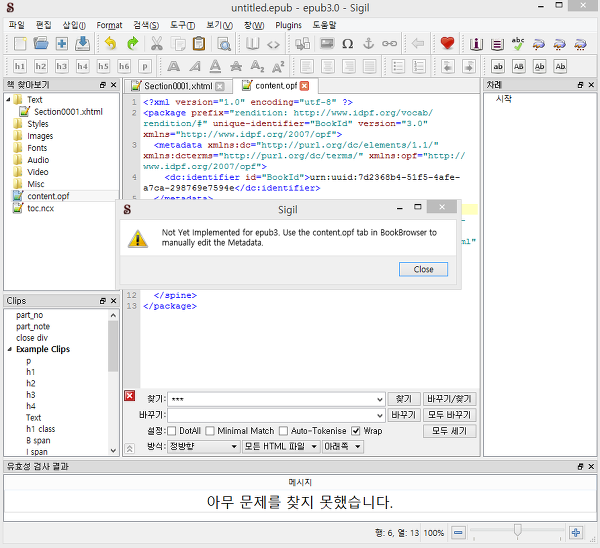Switch to Book View open-book icon
600x548 pixels.
(x=252, y=44)
